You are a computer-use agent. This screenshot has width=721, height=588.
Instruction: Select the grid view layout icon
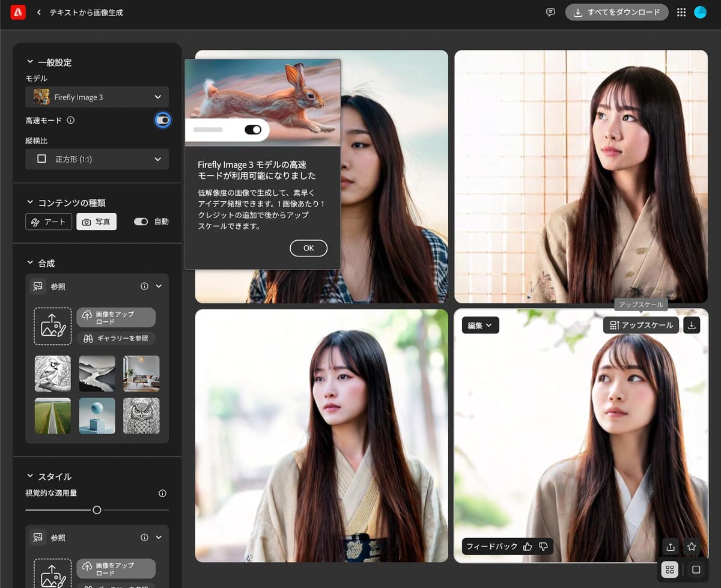click(x=669, y=569)
